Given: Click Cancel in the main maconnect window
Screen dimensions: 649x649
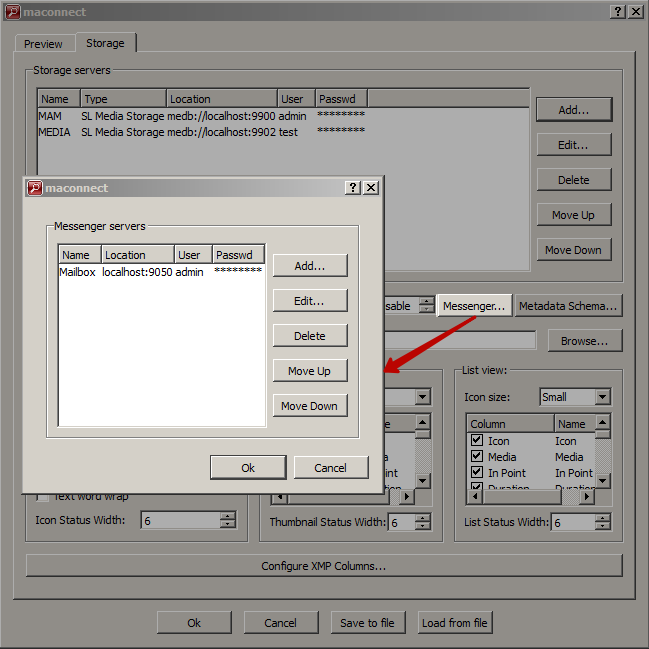Looking at the screenshot, I should point(281,623).
